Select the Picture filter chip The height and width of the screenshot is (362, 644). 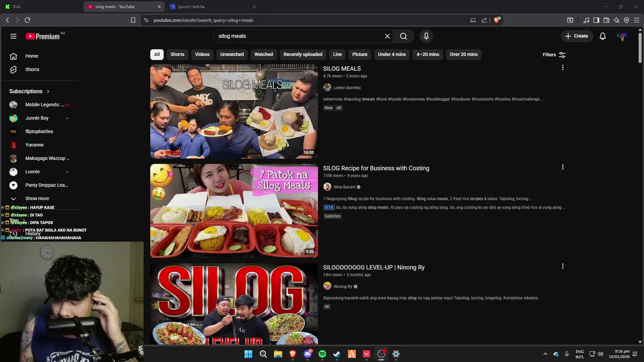[x=360, y=54]
